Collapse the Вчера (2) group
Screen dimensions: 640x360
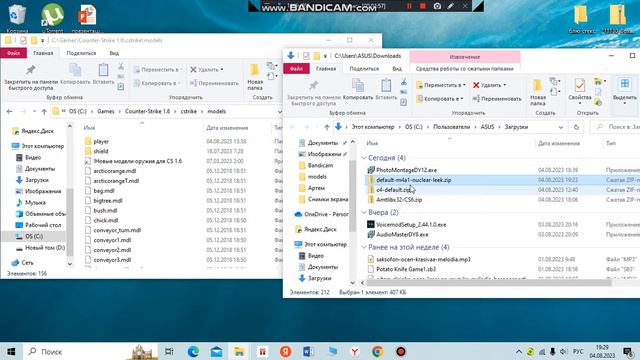[364, 212]
